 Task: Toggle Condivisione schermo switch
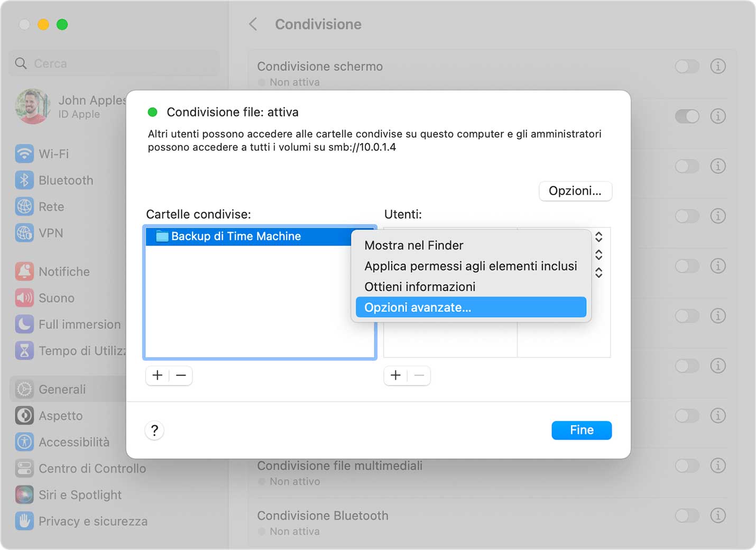687,67
